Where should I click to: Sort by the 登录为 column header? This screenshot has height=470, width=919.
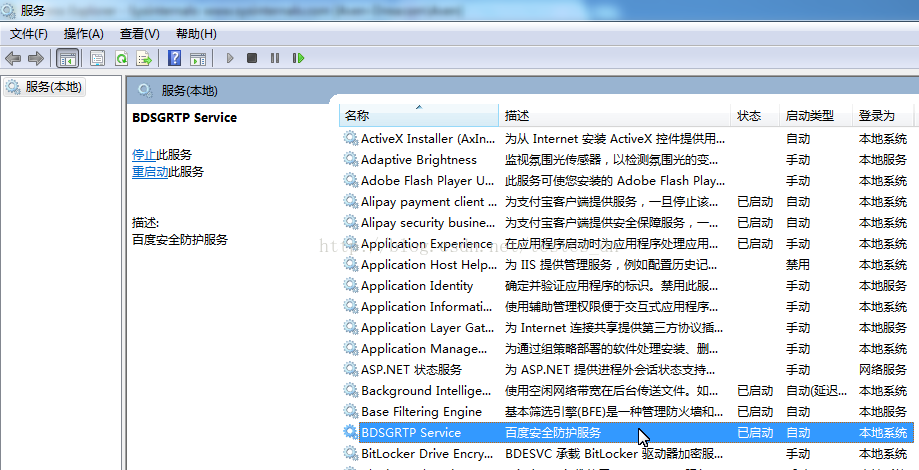(883, 115)
